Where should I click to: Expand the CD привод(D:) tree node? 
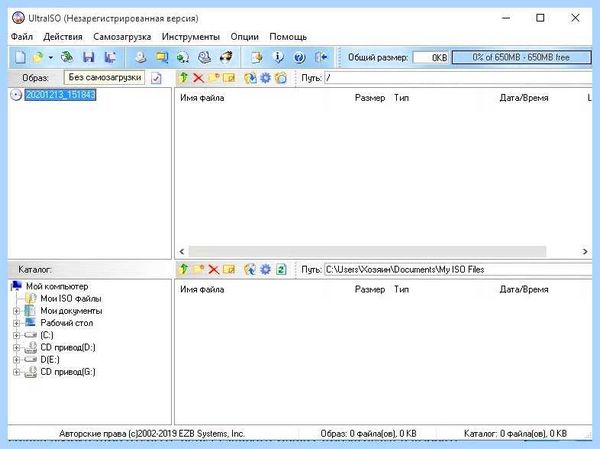coord(16,348)
